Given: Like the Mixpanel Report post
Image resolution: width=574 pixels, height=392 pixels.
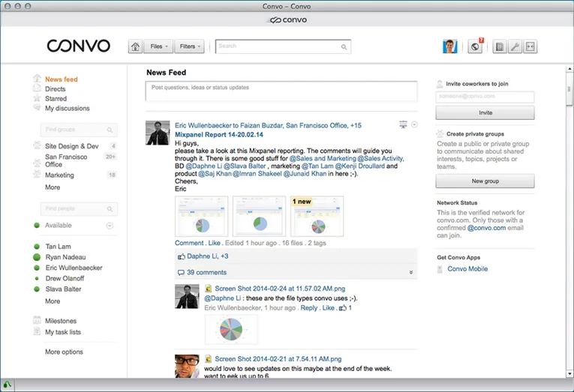Looking at the screenshot, I should point(214,243).
